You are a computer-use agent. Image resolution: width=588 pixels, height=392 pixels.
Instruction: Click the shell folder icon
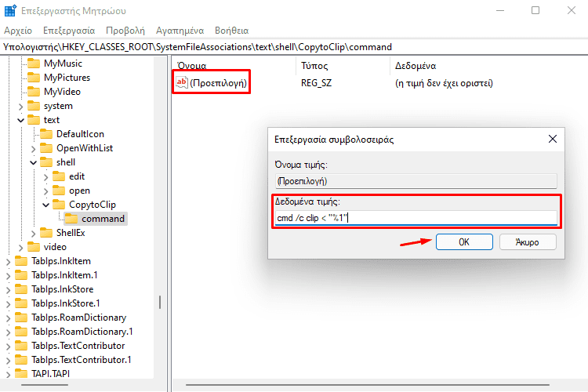click(46, 162)
